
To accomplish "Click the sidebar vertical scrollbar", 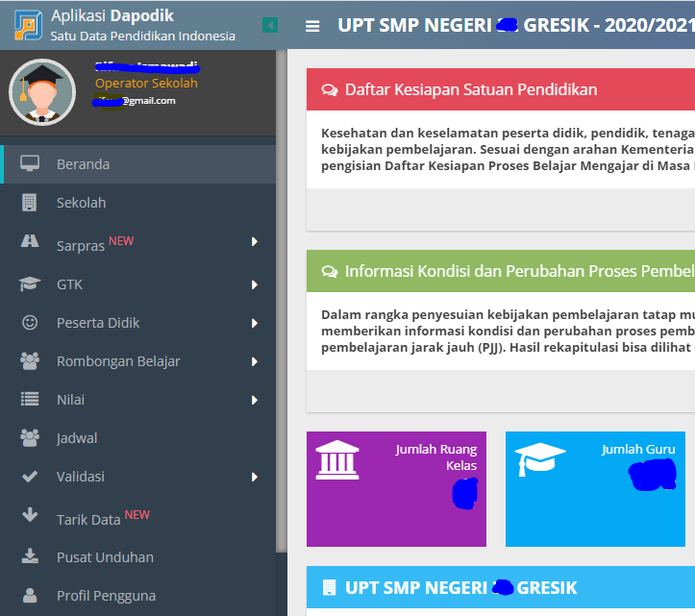I will pos(281,301).
